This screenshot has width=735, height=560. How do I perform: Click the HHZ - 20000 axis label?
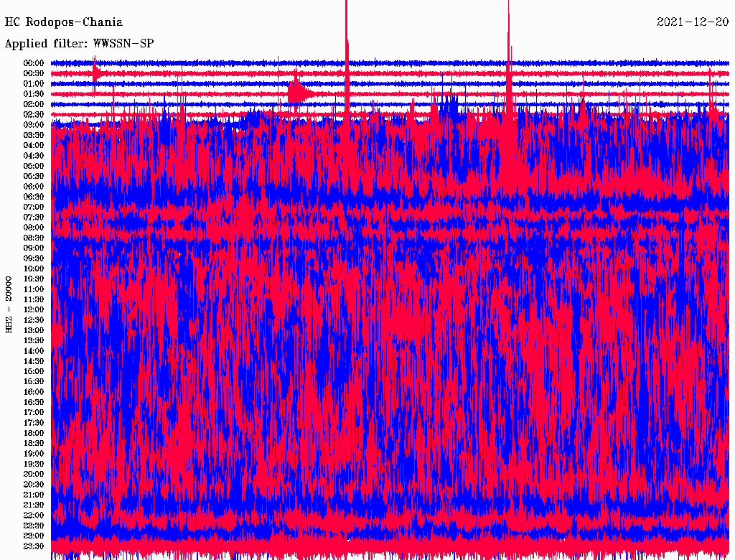pos(10,304)
